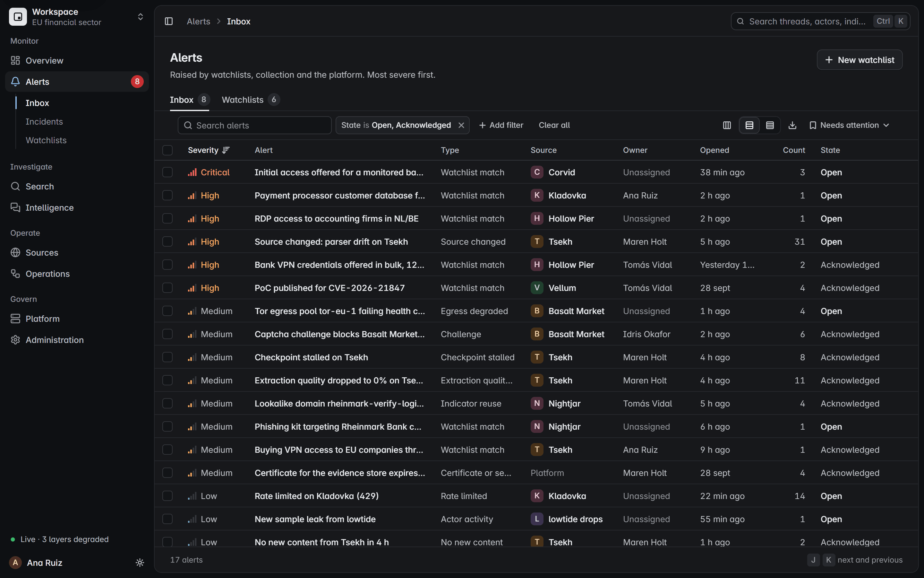Click Add filter

pyautogui.click(x=501, y=125)
